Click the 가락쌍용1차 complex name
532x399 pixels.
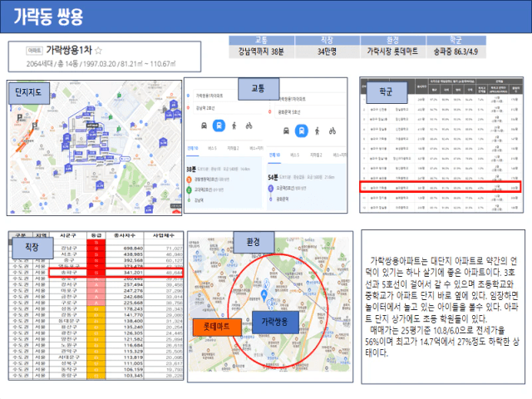coord(69,50)
